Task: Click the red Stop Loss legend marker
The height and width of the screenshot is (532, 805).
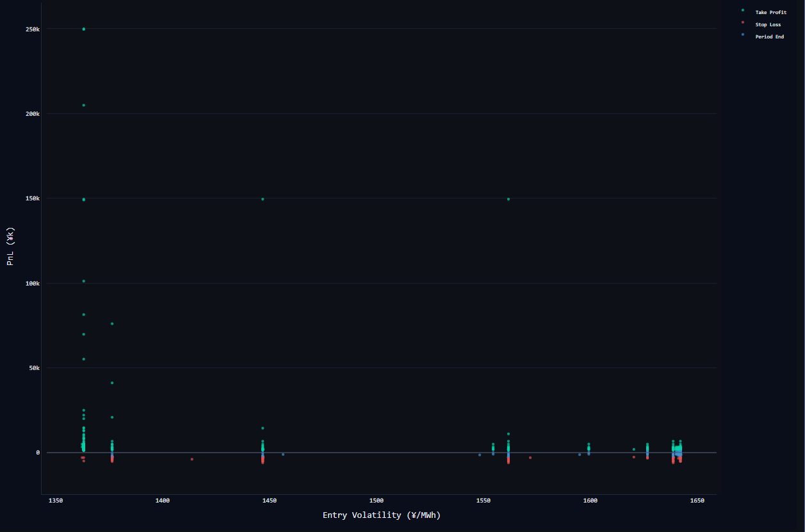Action: point(742,22)
